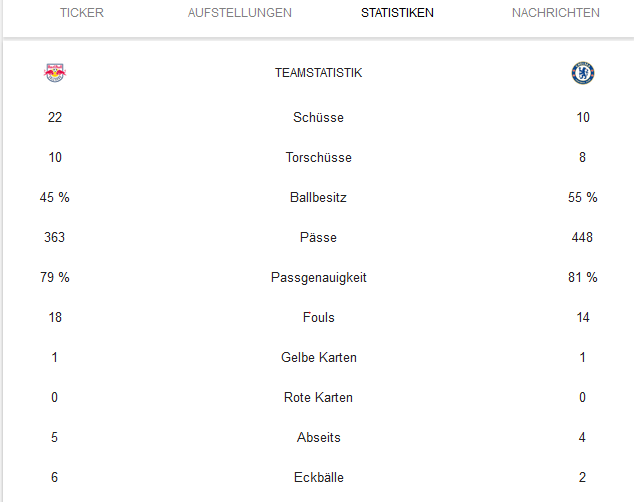Image resolution: width=634 pixels, height=502 pixels.
Task: Click the Eckbälle row label
Action: coord(319,477)
